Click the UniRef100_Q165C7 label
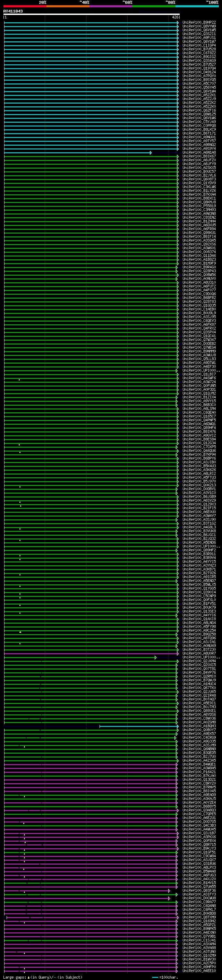222x980 pixels. (x=199, y=416)
